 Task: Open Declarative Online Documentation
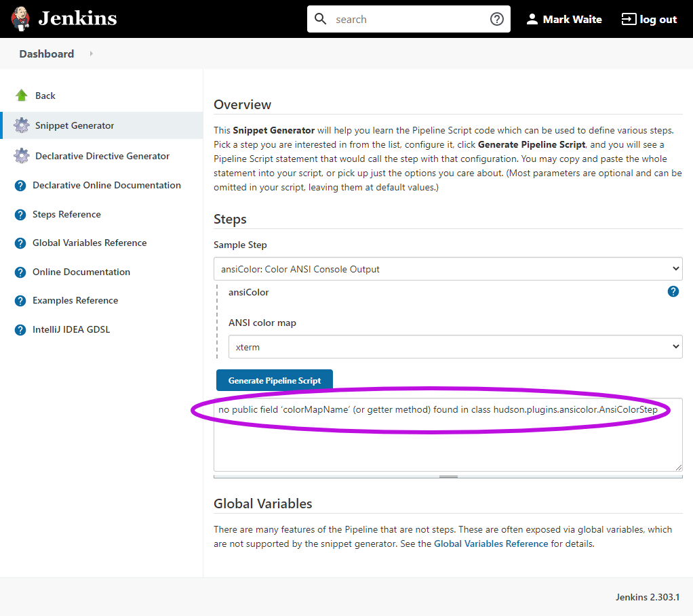(x=106, y=186)
